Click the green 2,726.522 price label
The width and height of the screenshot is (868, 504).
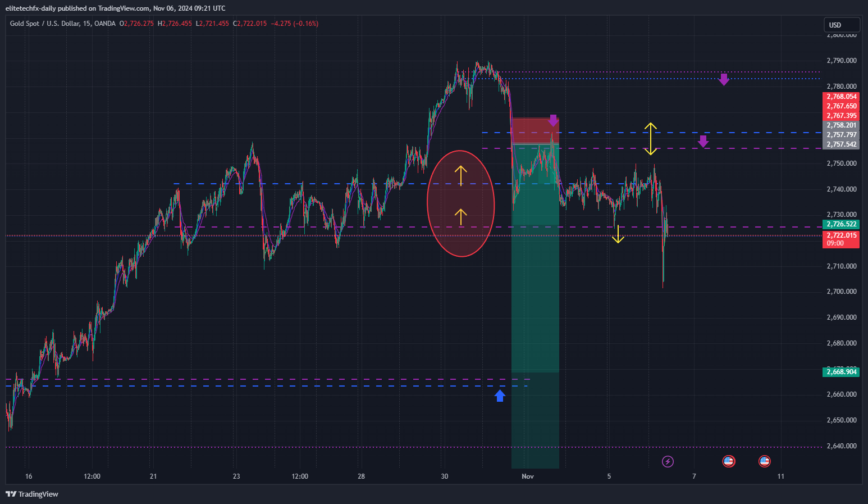point(840,224)
